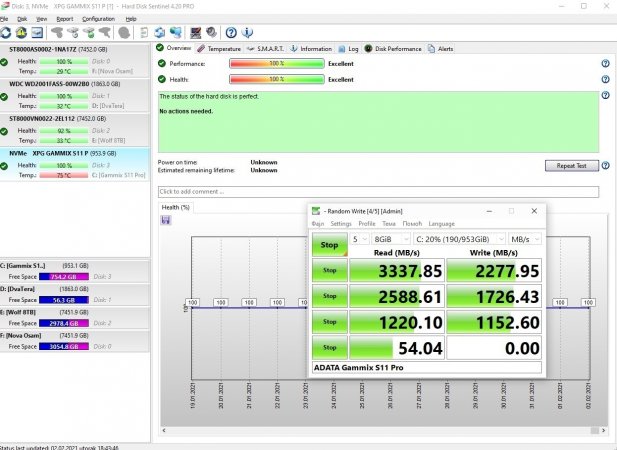Click the 'Click to add comment' field
Image resolution: width=617 pixels, height=450 pixels.
pos(378,192)
